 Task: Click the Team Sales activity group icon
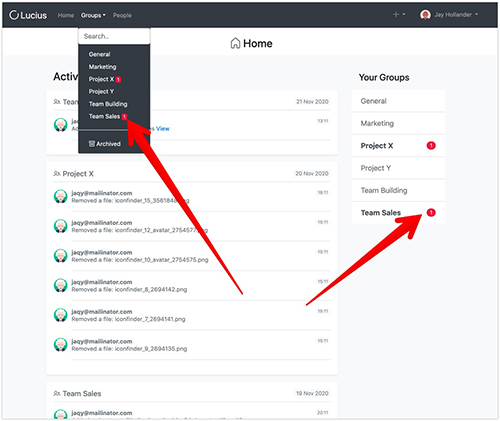click(57, 394)
